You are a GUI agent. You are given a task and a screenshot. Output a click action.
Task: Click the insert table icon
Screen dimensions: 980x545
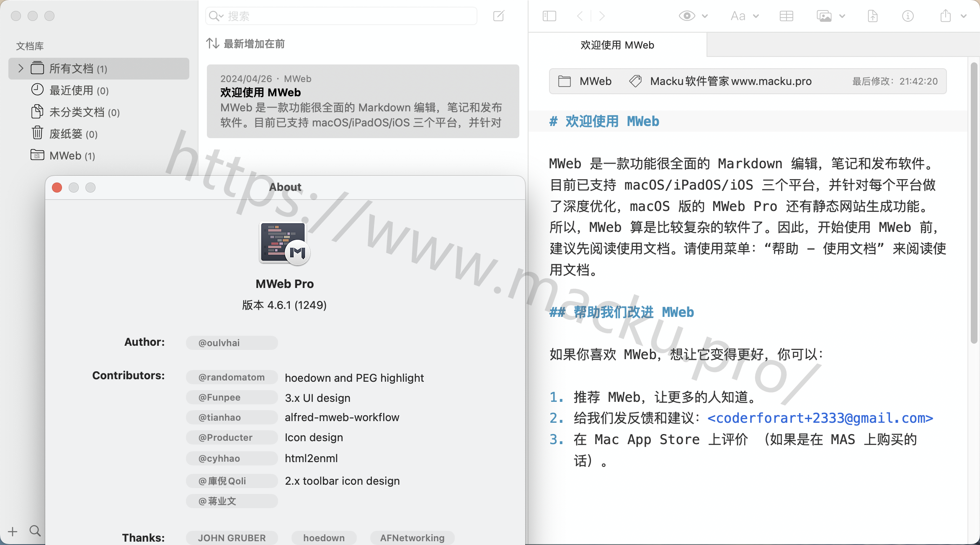pos(787,16)
